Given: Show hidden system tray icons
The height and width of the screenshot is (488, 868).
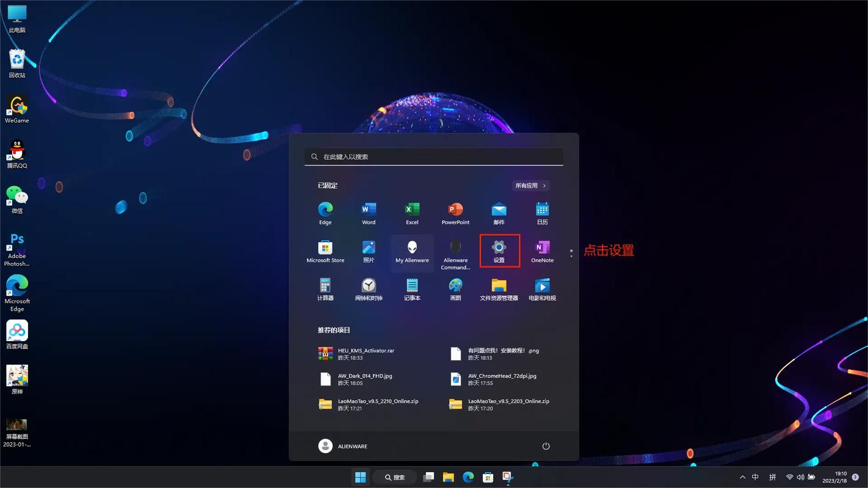Looking at the screenshot, I should point(742,477).
